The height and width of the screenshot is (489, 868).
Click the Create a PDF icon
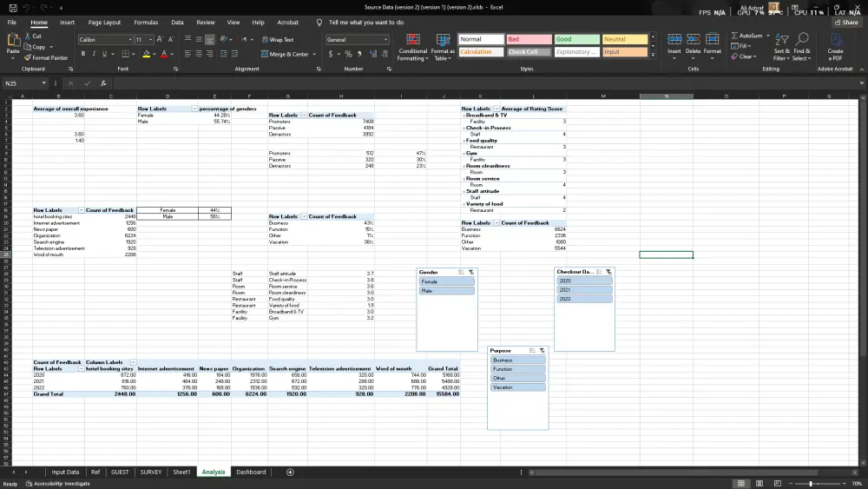[x=835, y=40]
